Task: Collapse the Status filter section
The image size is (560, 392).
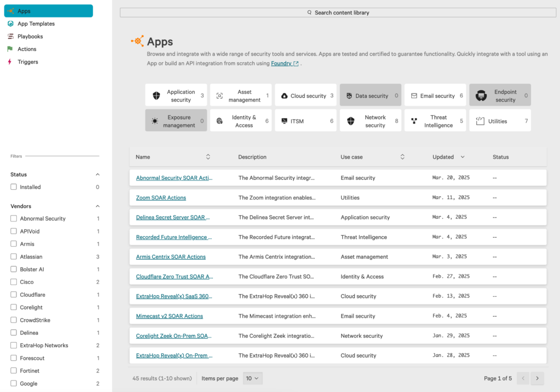Action: pos(97,174)
